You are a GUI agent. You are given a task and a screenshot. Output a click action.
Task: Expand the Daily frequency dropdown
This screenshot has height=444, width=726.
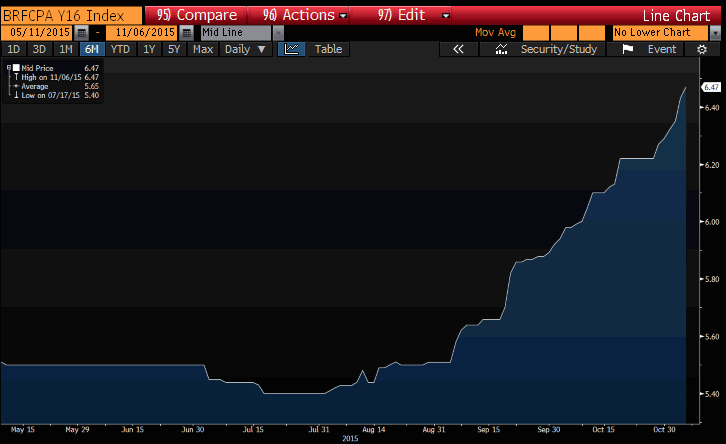(246, 49)
